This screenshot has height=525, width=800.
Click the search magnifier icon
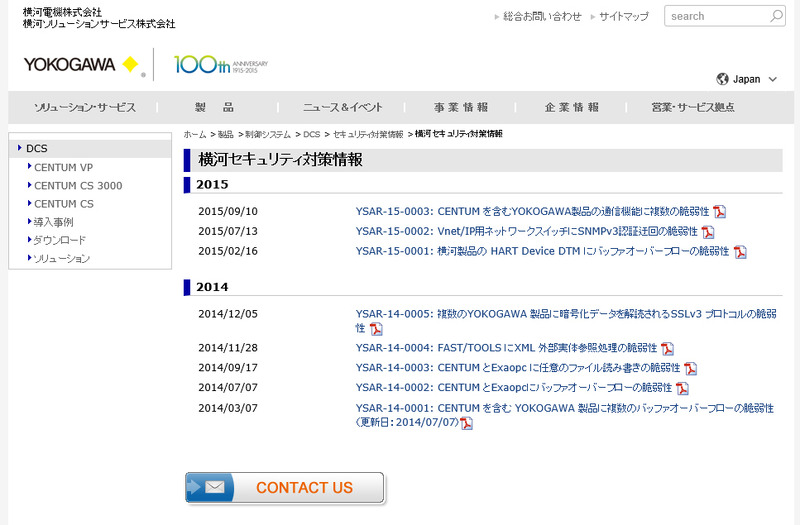click(776, 16)
